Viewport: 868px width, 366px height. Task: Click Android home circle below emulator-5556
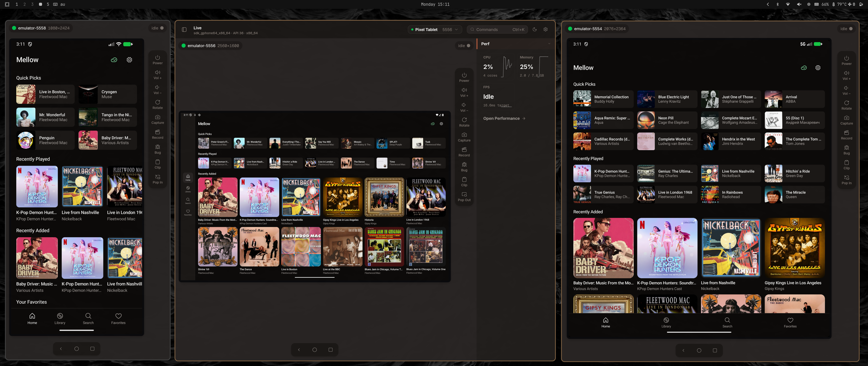click(314, 350)
